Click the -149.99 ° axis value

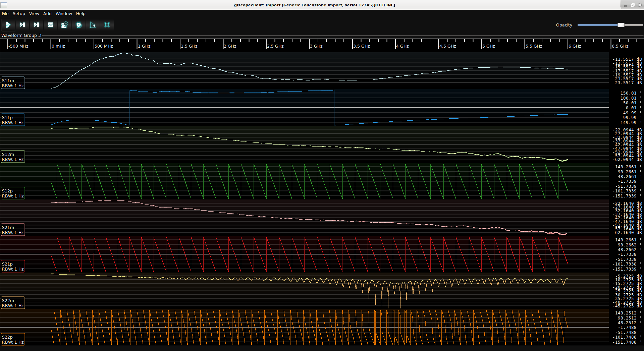[630, 123]
